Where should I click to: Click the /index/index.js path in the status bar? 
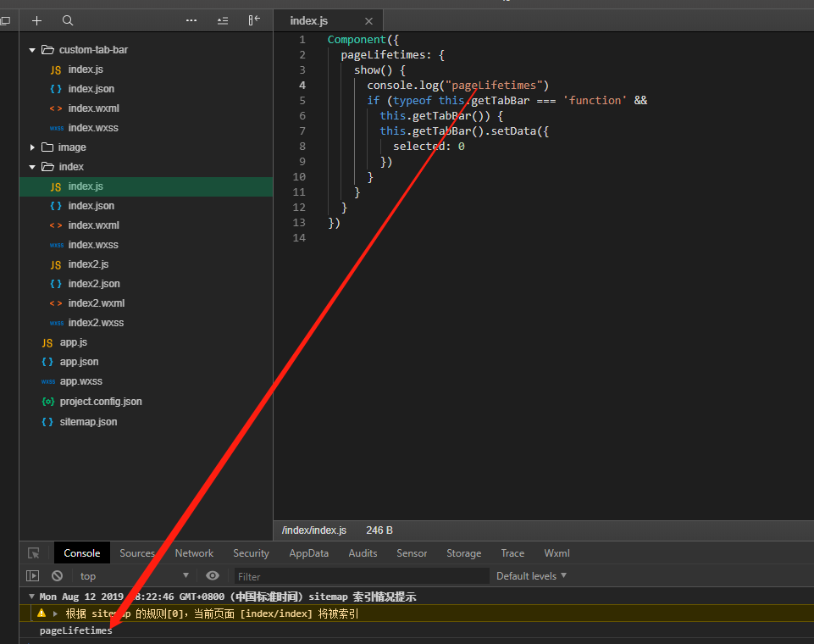314,530
